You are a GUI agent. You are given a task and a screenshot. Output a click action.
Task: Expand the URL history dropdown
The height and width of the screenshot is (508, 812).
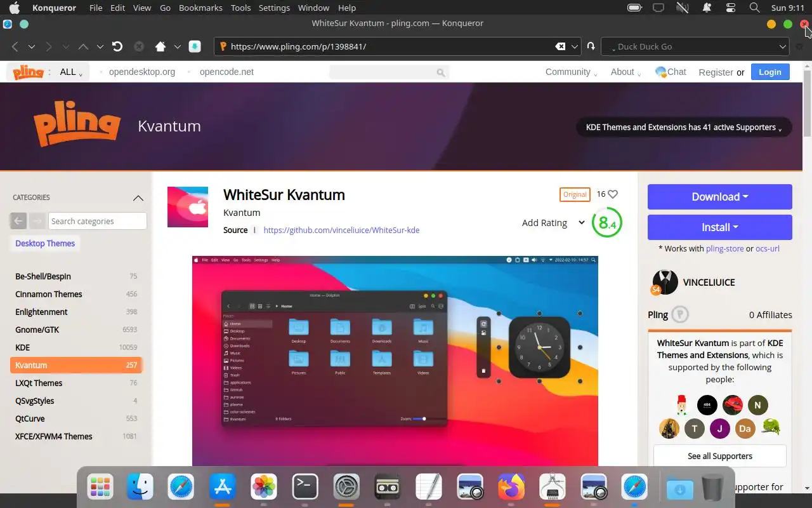(575, 46)
